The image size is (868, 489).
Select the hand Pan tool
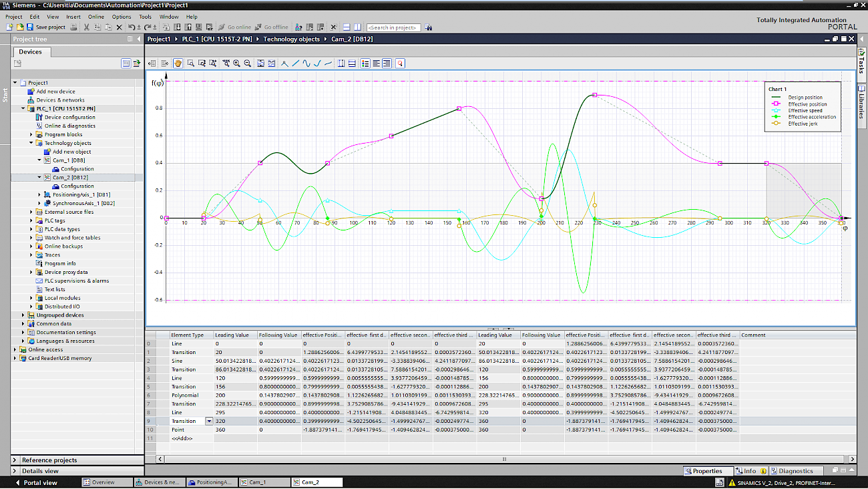point(178,63)
